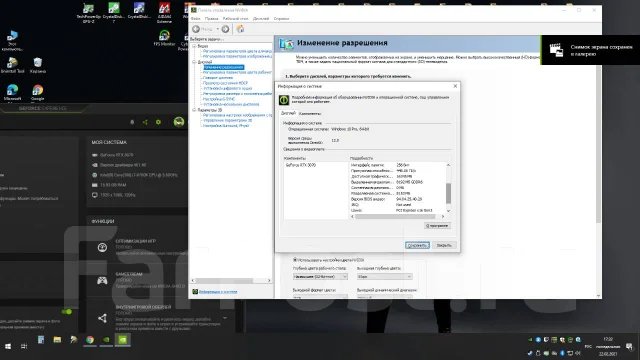
Task: Open the user avatar in GeForce Experience
Action: [179, 122]
